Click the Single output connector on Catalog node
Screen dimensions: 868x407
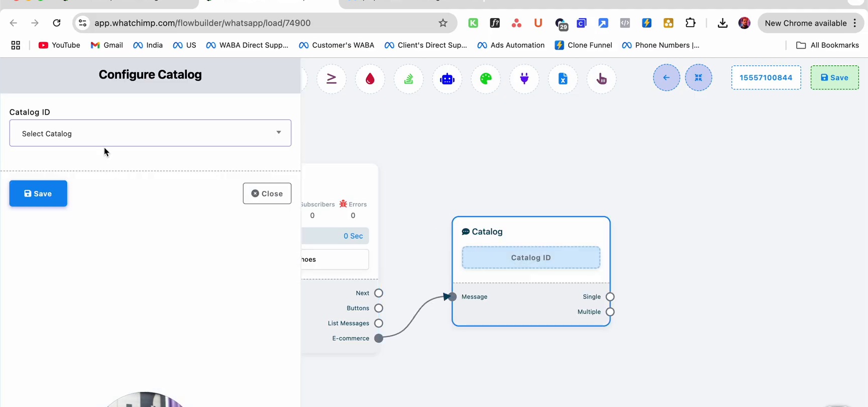tap(610, 296)
